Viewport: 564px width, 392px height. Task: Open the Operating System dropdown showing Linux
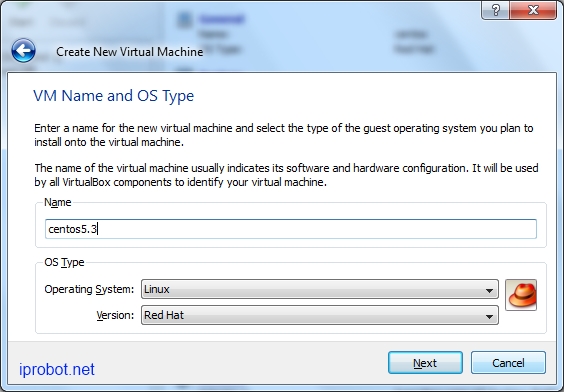[320, 289]
